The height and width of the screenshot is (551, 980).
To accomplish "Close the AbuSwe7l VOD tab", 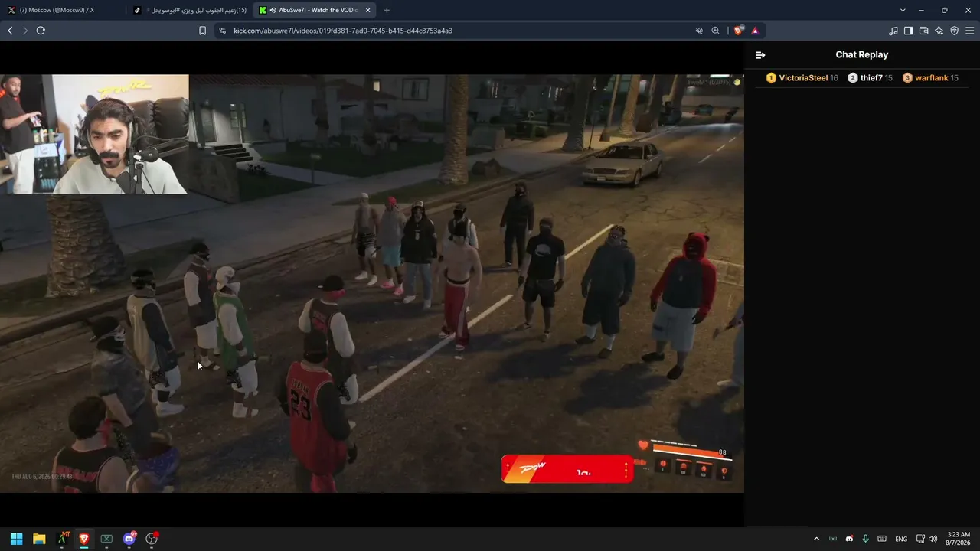I will click(x=368, y=10).
